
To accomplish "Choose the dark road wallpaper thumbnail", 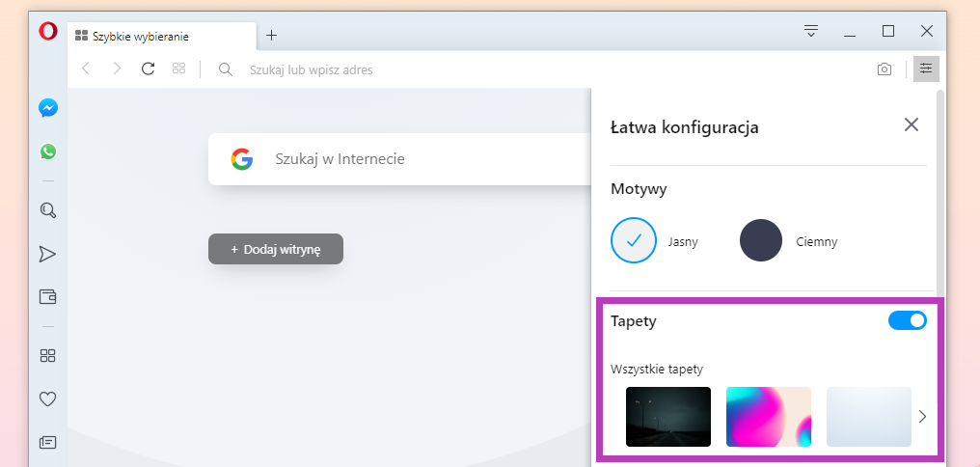I will pyautogui.click(x=668, y=417).
